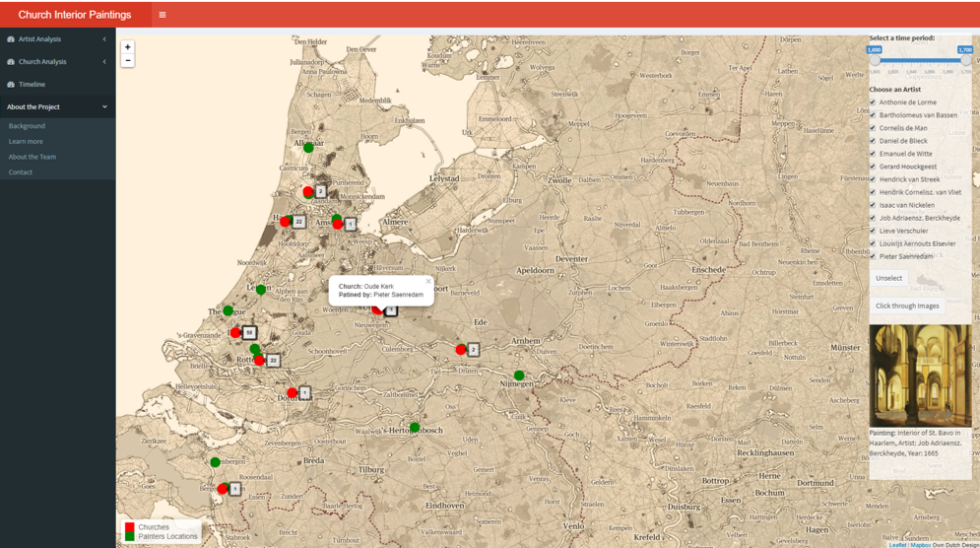Click the Click through images button
980x548 pixels.
coord(907,306)
